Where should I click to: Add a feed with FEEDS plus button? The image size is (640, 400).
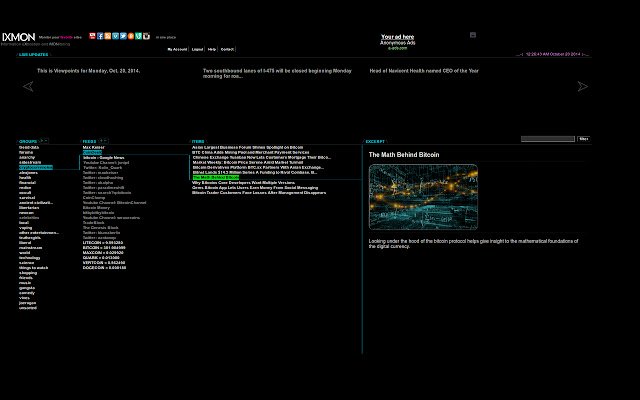coord(101,141)
